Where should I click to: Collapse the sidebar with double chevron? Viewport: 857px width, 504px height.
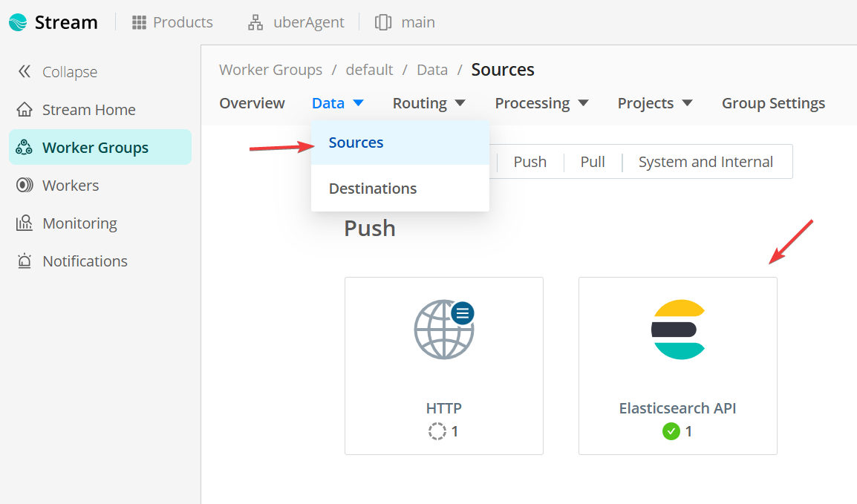[x=25, y=72]
